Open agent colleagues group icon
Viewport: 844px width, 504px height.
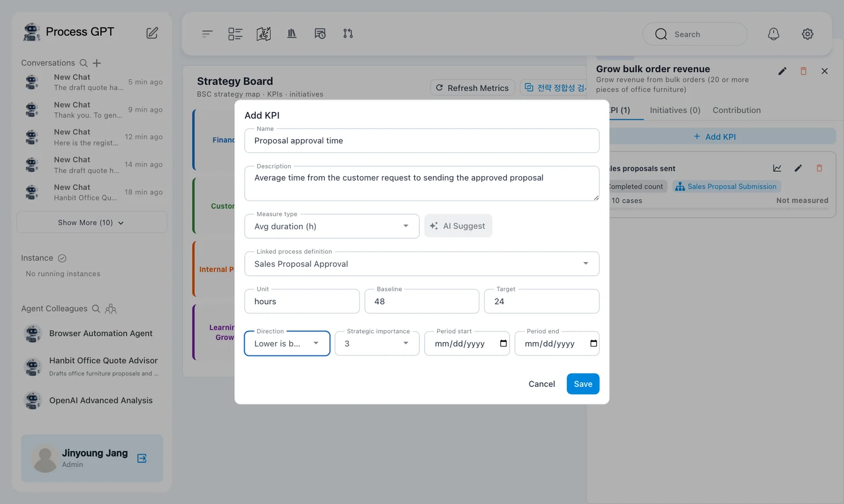[111, 309]
